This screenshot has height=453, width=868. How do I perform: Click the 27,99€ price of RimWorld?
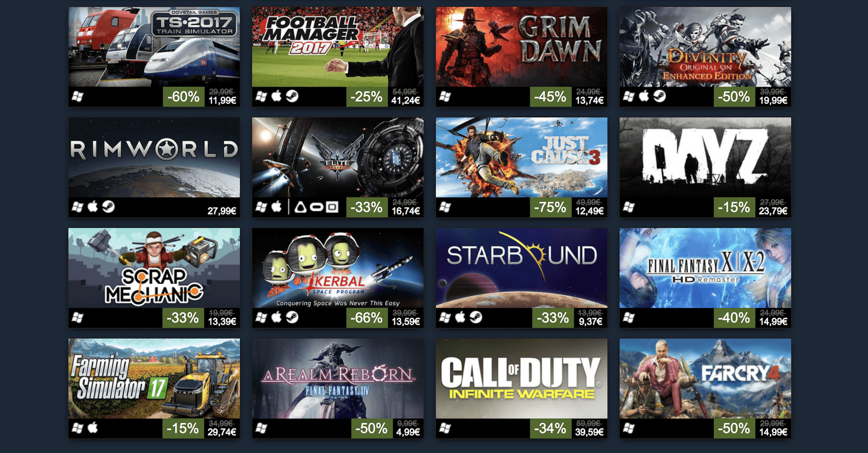[x=222, y=211]
